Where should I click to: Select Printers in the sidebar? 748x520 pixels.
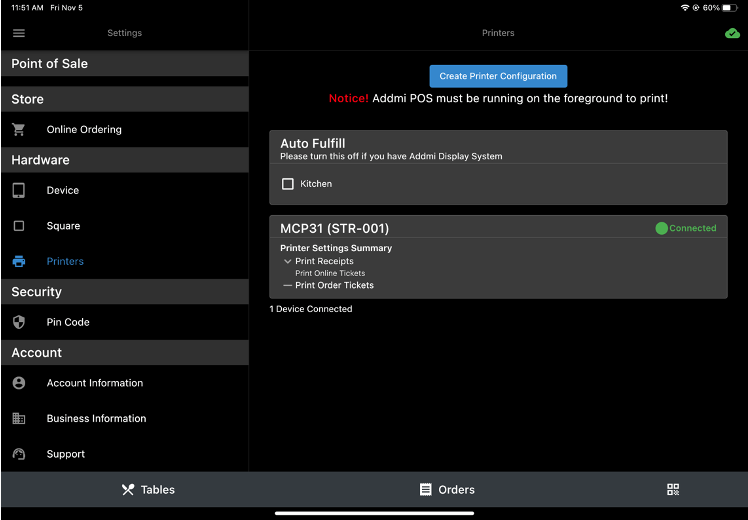tap(125, 261)
